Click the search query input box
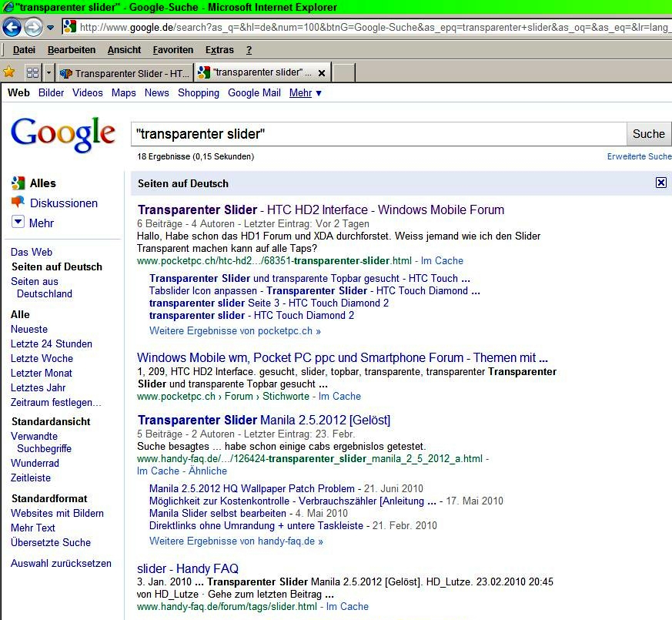This screenshot has width=672, height=620. [379, 134]
